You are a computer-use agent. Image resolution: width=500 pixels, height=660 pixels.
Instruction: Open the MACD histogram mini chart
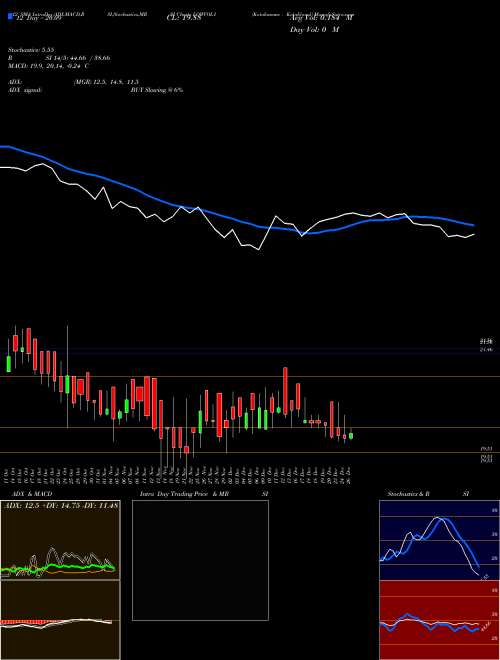[x=60, y=620]
